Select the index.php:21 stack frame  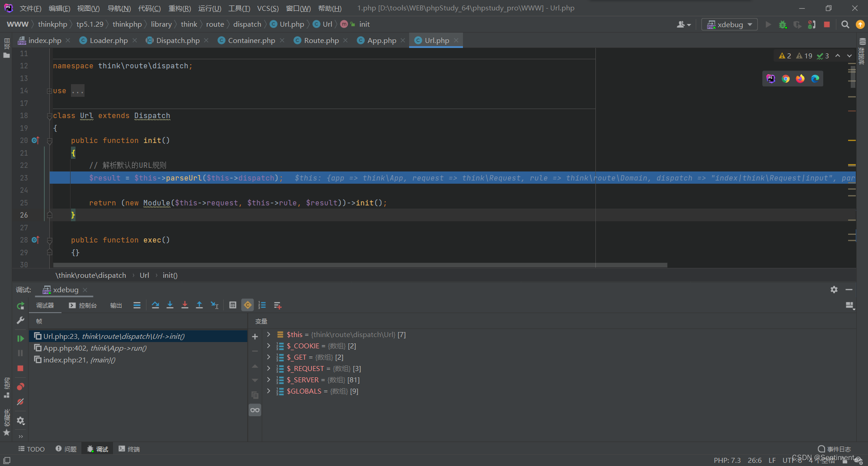tap(138, 360)
